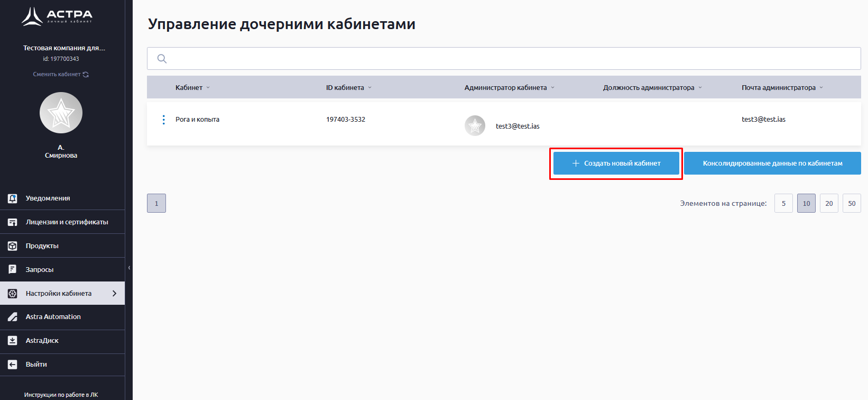
Task: Click administrator name test3@test.ias beside the avatar
Action: coord(518,126)
